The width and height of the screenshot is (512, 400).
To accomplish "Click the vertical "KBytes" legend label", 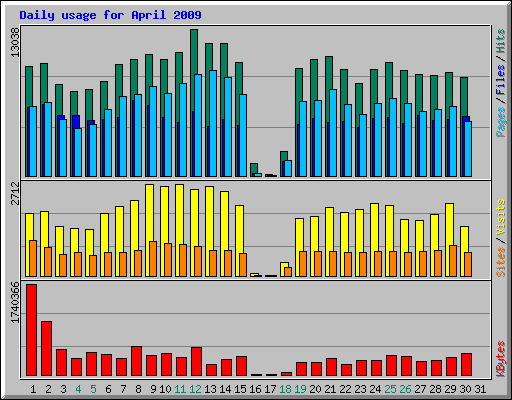I will tap(501, 359).
